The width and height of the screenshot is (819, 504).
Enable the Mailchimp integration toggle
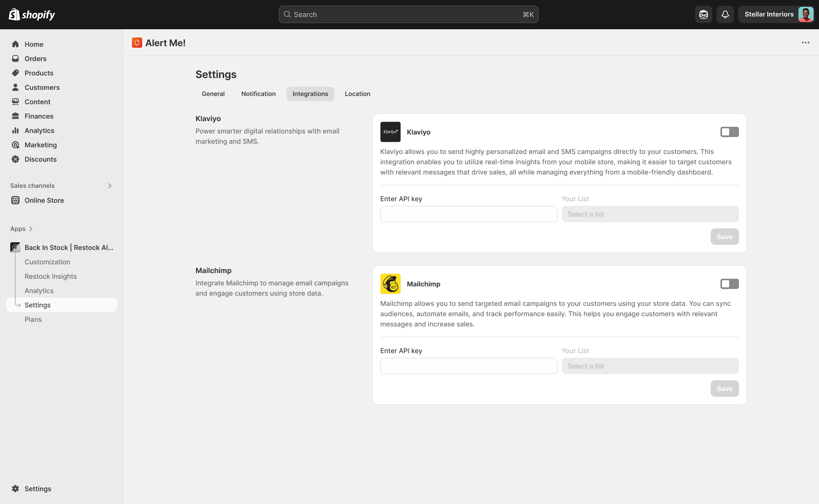coord(730,284)
